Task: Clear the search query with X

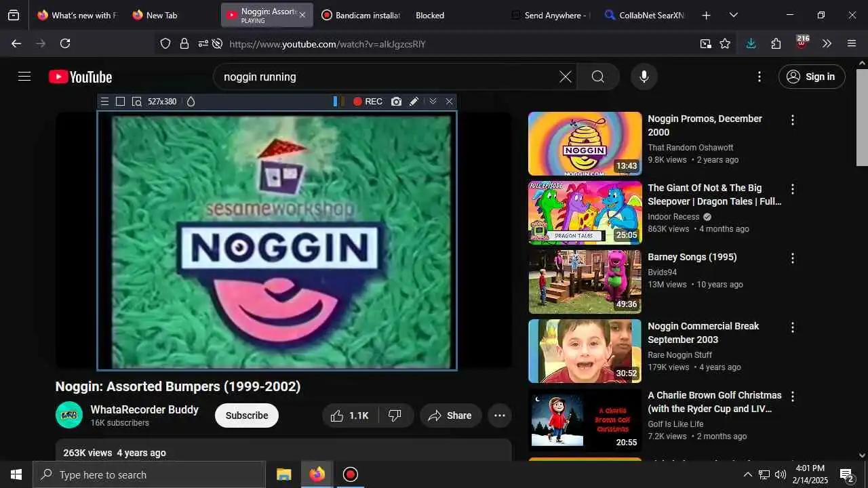Action: [566, 77]
